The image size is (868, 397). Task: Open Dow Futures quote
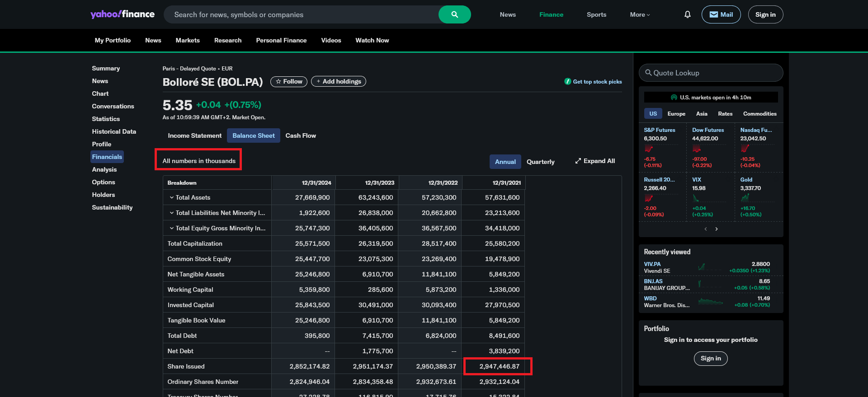(708, 130)
